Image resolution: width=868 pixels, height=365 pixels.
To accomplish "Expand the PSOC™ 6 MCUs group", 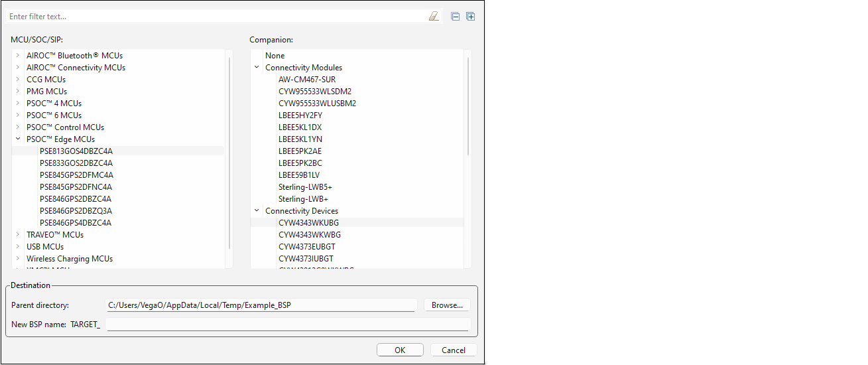I will pos(18,115).
